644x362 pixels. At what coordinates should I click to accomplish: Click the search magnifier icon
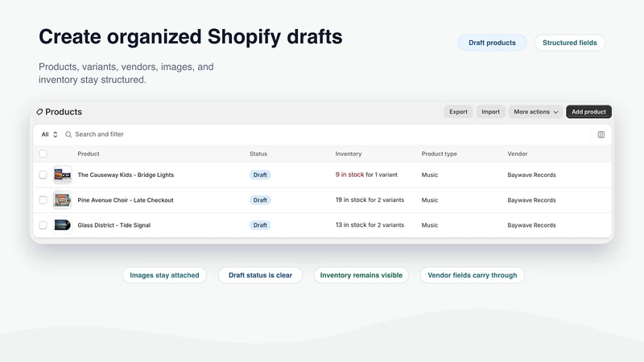pyautogui.click(x=68, y=134)
